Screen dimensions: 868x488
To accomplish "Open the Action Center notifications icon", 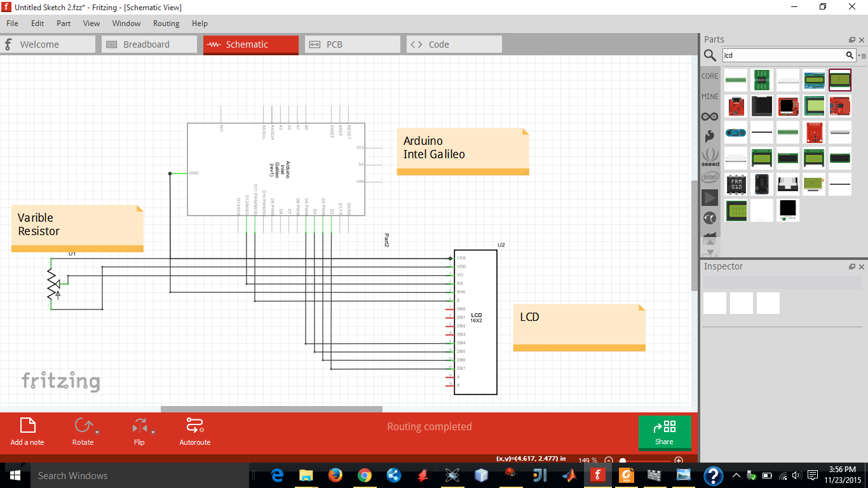I will [x=812, y=475].
